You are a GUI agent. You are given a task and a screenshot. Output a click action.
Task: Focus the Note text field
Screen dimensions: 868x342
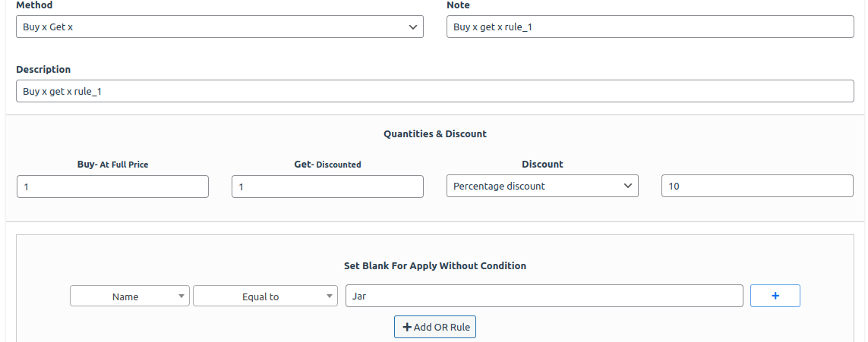650,27
